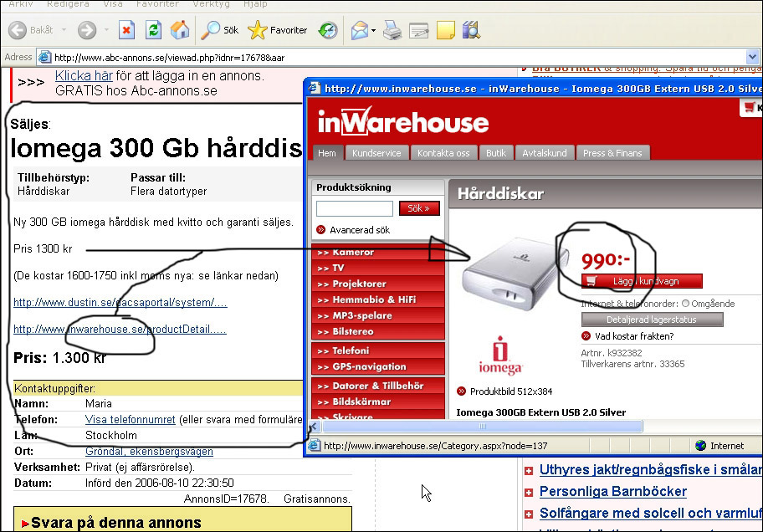Open the Avtalskund tab
Image resolution: width=763 pixels, height=532 pixels.
click(545, 153)
